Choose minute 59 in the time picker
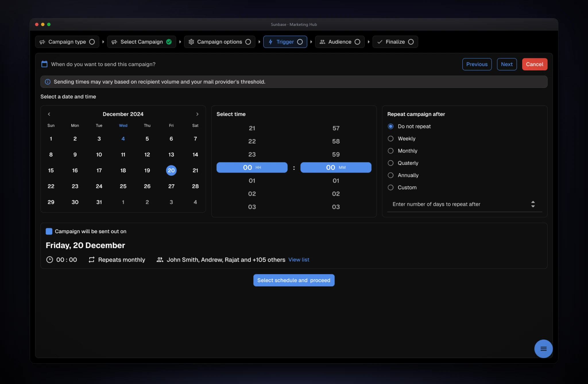The width and height of the screenshot is (588, 384). pyautogui.click(x=336, y=155)
